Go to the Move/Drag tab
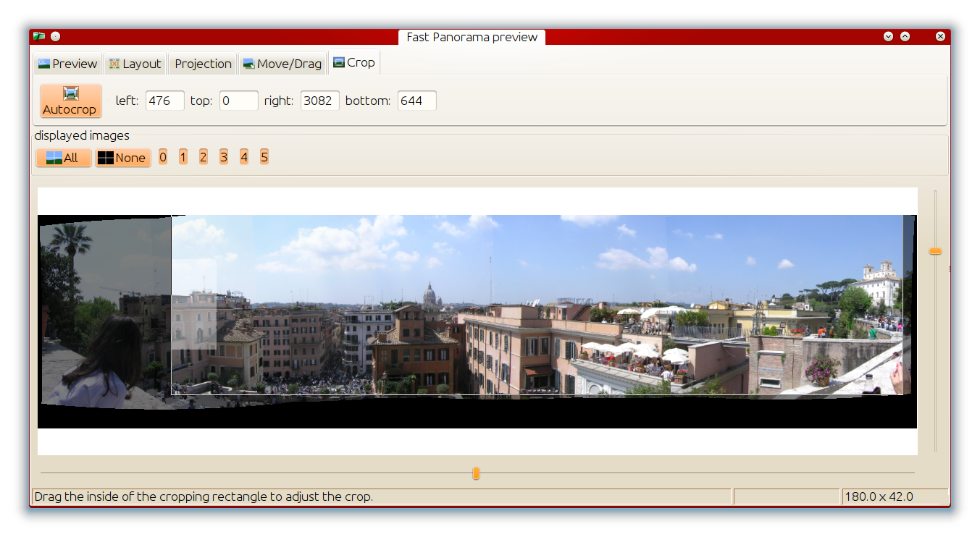 (x=282, y=64)
